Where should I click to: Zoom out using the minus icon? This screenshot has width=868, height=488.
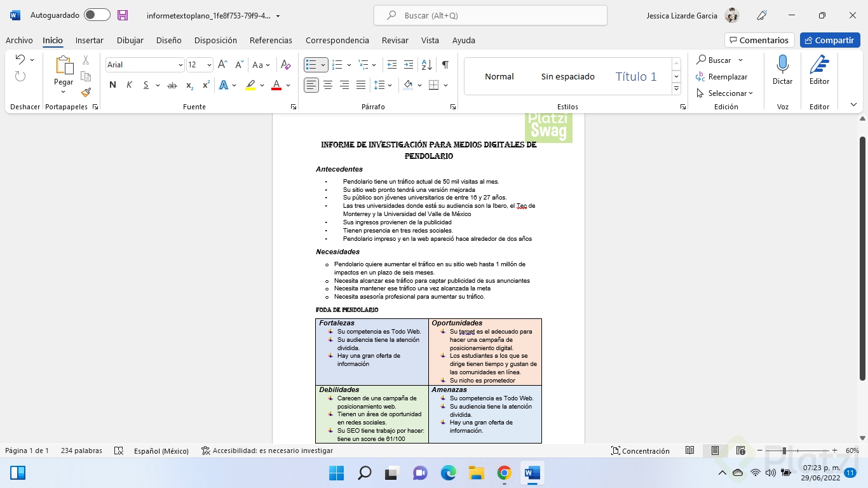click(760, 451)
